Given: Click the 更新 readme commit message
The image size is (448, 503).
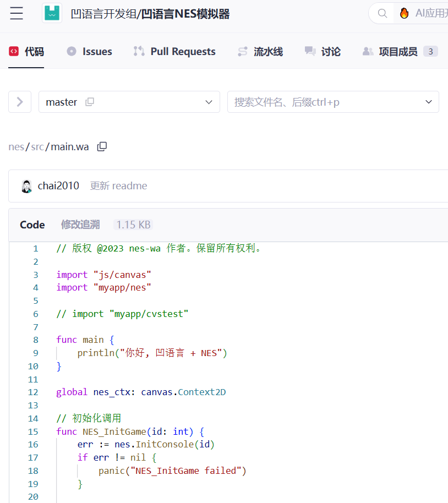Looking at the screenshot, I should coord(118,186).
